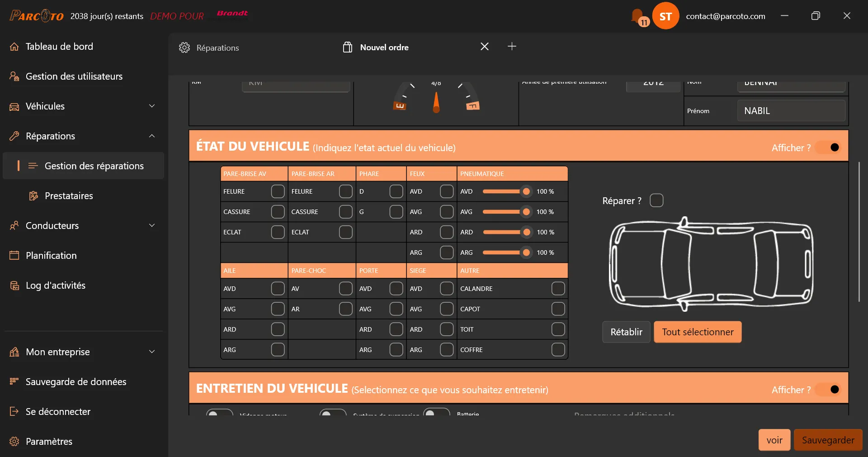This screenshot has width=868, height=457.
Task: Click the vertical scrollbar
Action: tap(859, 232)
